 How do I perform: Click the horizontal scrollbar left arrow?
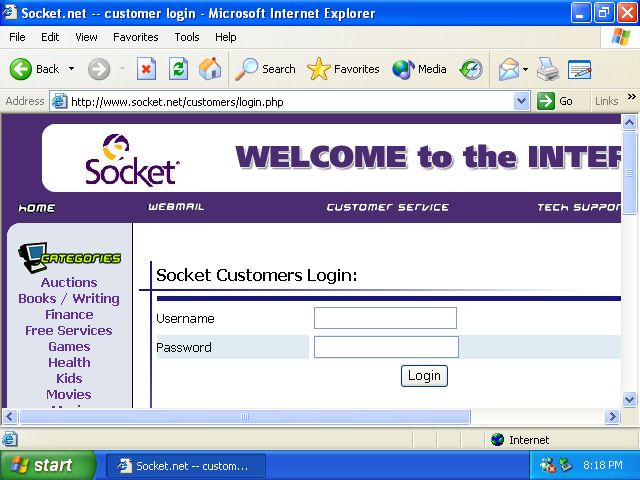coord(10,417)
